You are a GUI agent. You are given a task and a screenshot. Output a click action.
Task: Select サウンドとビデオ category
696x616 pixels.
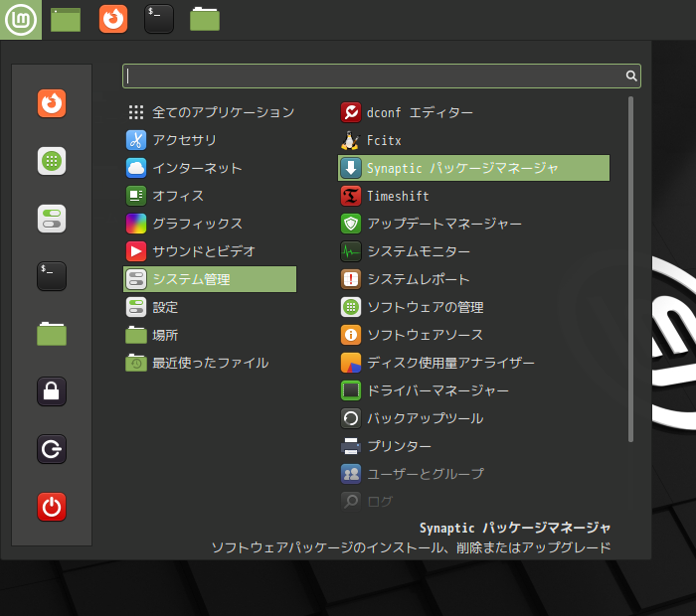[x=210, y=251]
